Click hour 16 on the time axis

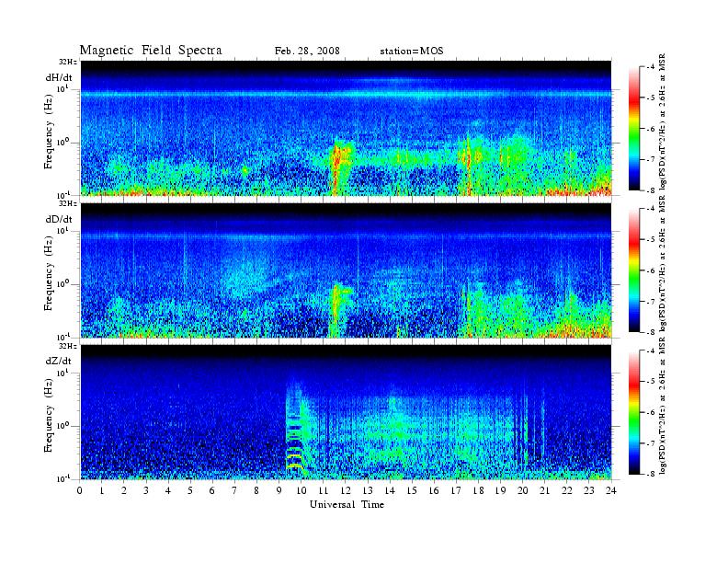click(x=434, y=490)
